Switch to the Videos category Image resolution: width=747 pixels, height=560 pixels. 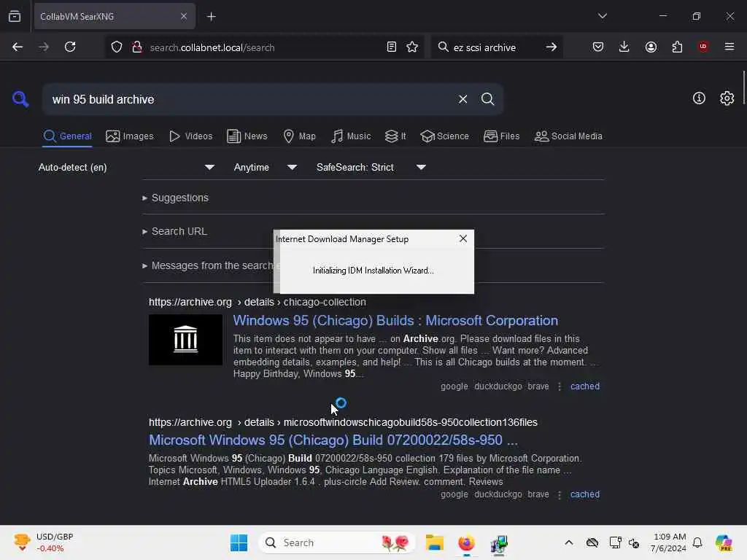pyautogui.click(x=191, y=136)
